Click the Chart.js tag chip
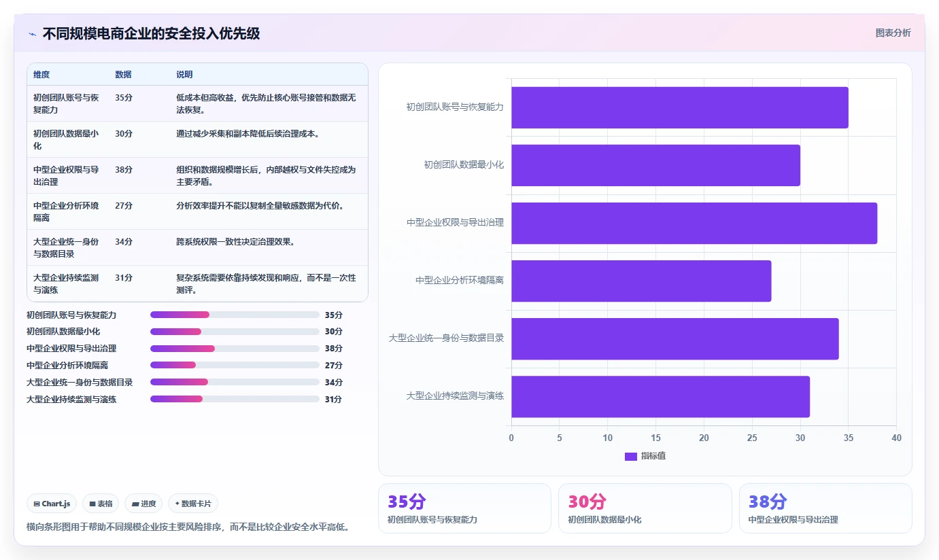This screenshot has width=939, height=560. tap(52, 504)
